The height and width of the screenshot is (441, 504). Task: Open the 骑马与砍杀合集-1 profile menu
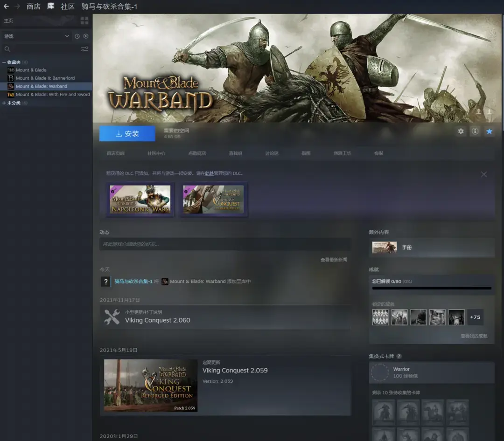pos(109,7)
